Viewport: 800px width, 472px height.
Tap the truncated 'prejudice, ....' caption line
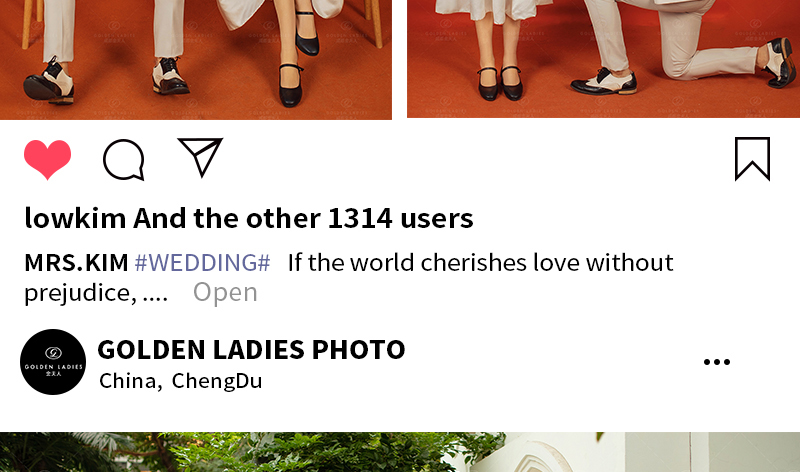click(x=96, y=293)
